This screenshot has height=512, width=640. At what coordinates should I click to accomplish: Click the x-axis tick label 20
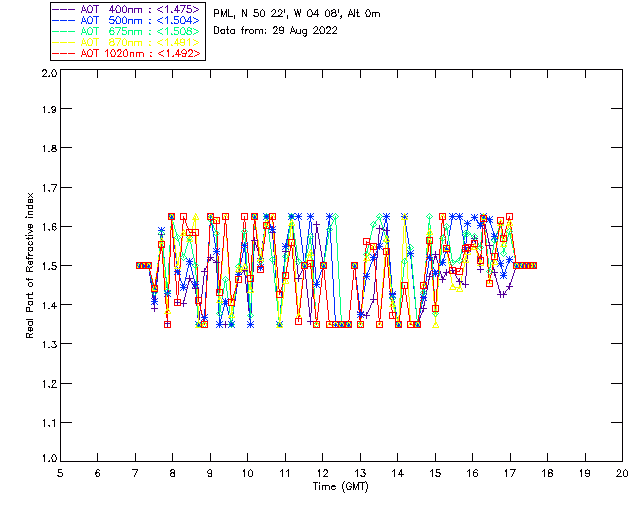click(x=622, y=473)
